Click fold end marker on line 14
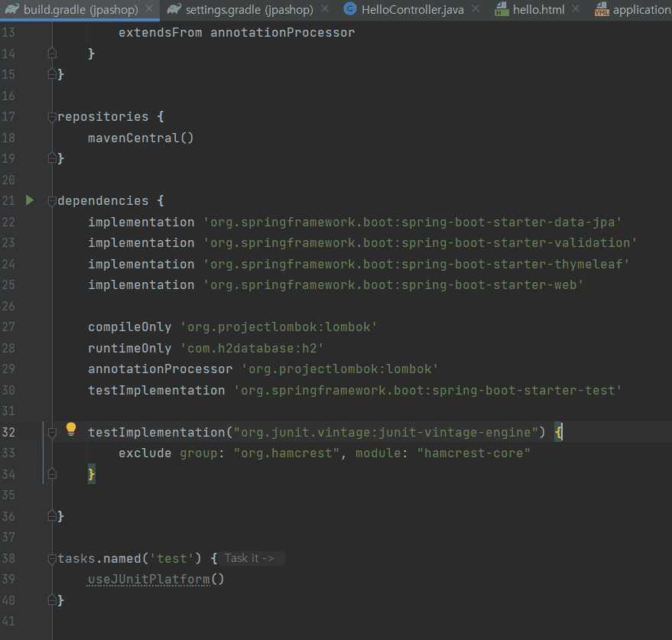672x640 pixels. pos(52,54)
